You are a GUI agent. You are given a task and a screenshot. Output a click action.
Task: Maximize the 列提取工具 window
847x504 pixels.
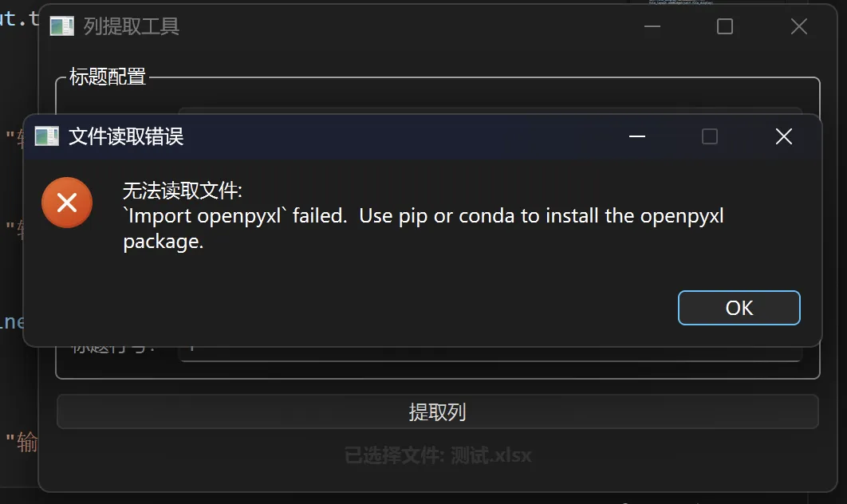click(725, 26)
